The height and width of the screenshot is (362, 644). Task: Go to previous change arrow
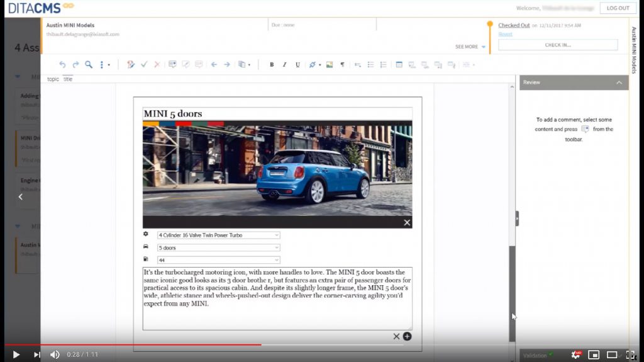(x=214, y=65)
